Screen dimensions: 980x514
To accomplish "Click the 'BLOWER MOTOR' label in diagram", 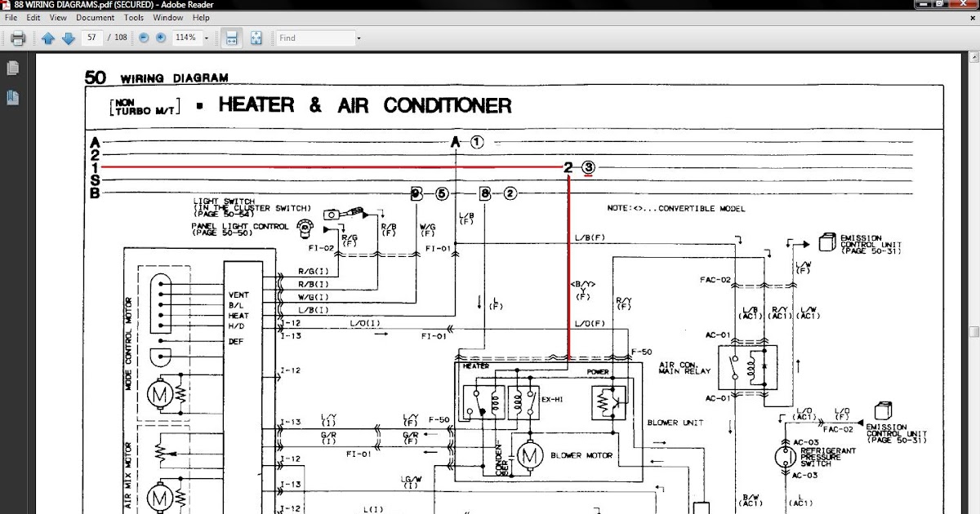I will 580,455.
